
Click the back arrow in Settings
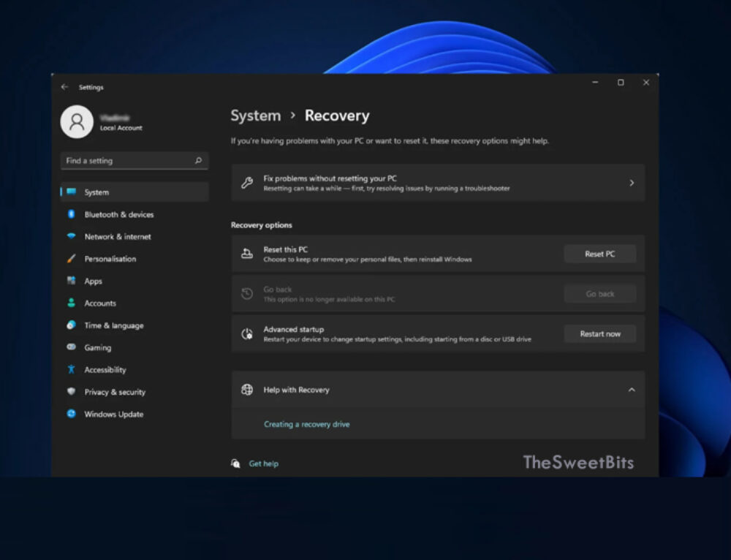[x=65, y=86]
